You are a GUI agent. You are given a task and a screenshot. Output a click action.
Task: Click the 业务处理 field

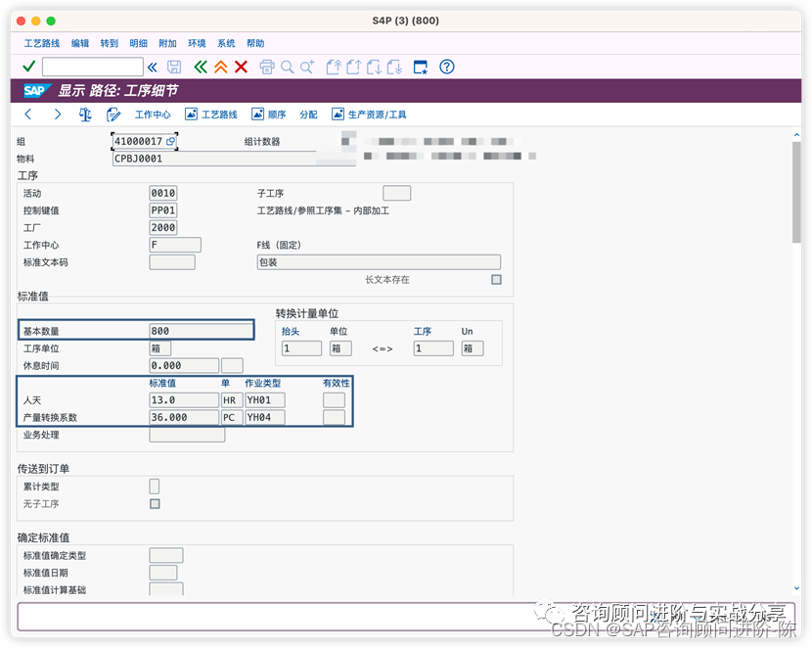tap(187, 435)
